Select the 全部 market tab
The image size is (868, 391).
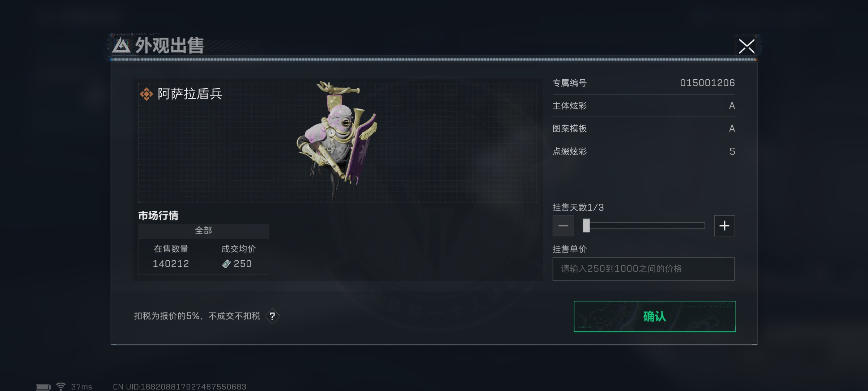click(204, 231)
